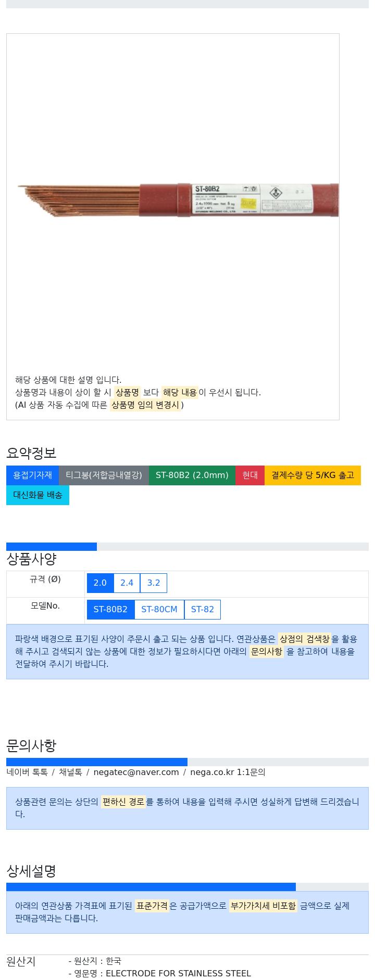This screenshot has height=980, width=375.
Task: Select model ST-80B2
Action: [110, 610]
